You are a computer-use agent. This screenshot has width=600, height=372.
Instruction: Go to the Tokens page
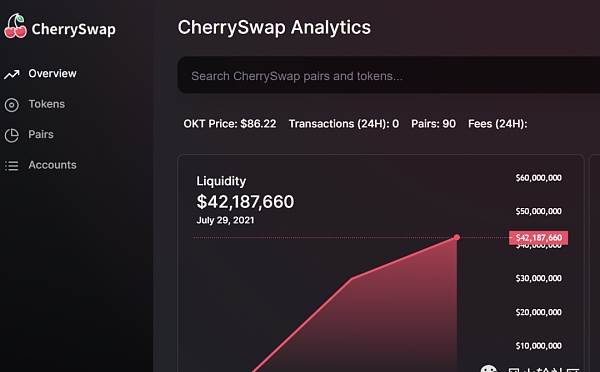coord(47,104)
